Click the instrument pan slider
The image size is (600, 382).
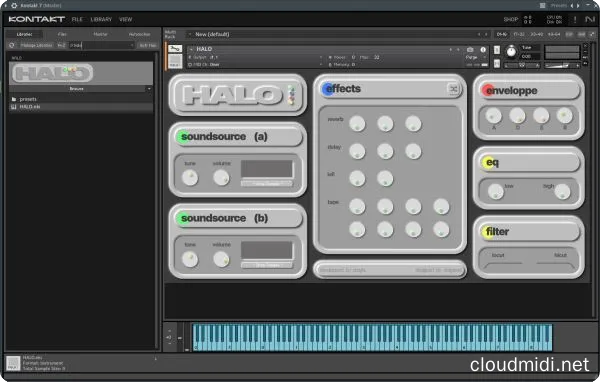(x=522, y=65)
